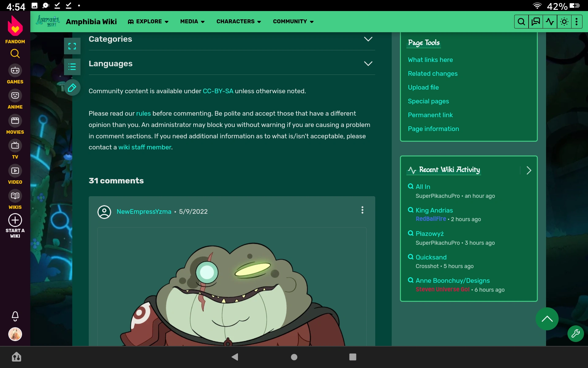Open Recent Activity pulse icon in header
The image size is (588, 368).
[x=550, y=22]
